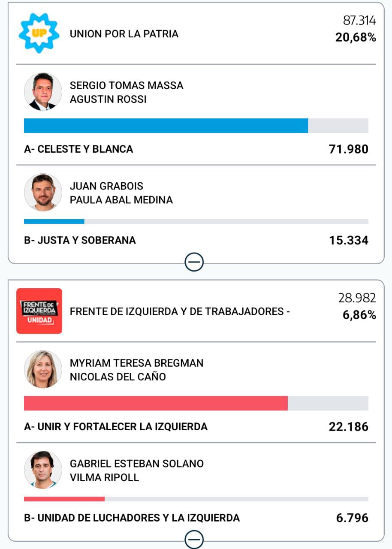Open the A- UNIR Y FORTALECER LA IZQUIERDA list
The height and width of the screenshot is (549, 392).
point(116,427)
